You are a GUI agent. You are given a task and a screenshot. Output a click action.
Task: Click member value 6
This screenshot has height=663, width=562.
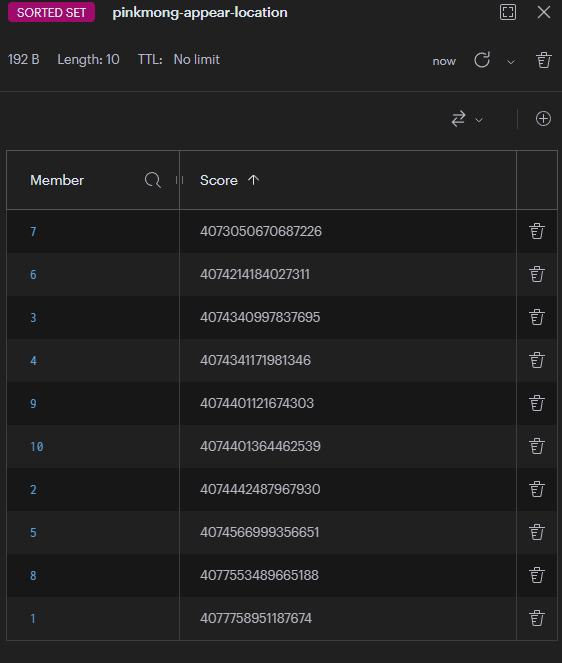[x=33, y=275]
